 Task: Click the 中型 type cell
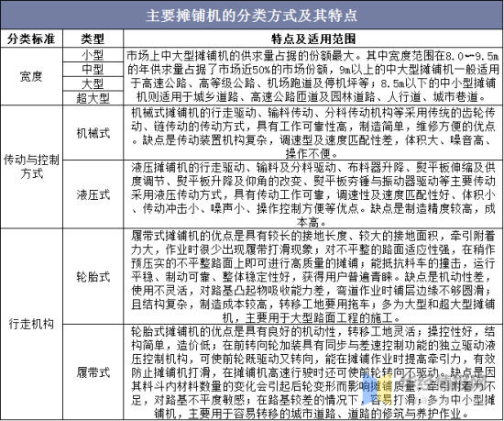93,69
